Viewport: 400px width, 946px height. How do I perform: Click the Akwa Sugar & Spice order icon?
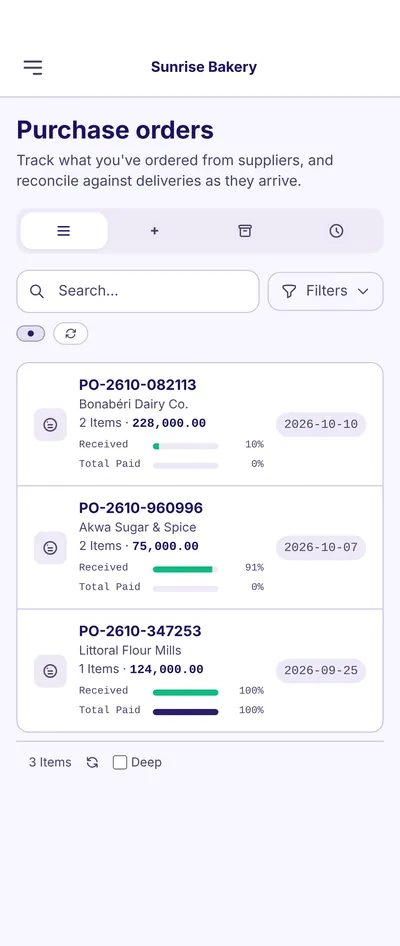(x=50, y=548)
